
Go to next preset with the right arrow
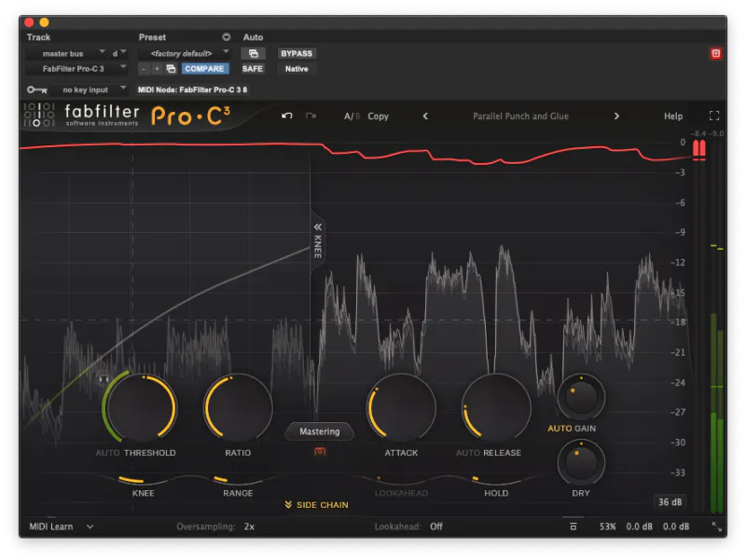[x=616, y=116]
